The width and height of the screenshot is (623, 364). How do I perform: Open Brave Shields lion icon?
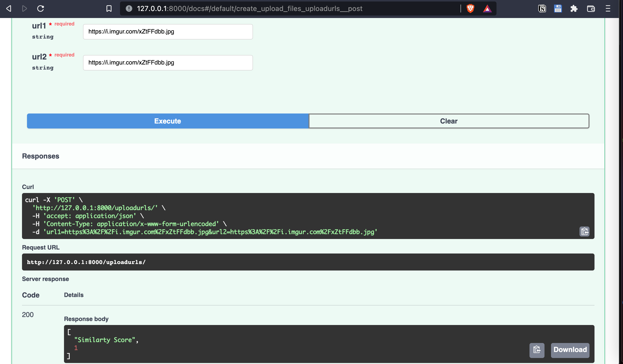point(470,9)
